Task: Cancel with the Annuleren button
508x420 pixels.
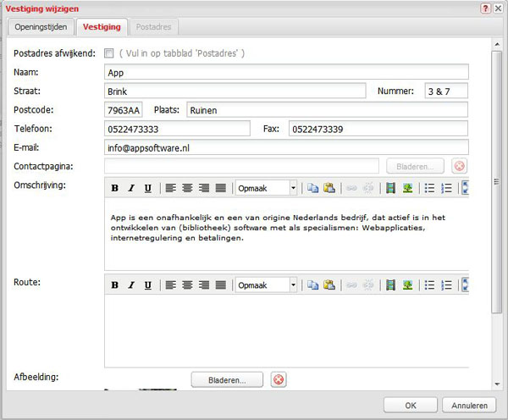Action: pos(469,405)
